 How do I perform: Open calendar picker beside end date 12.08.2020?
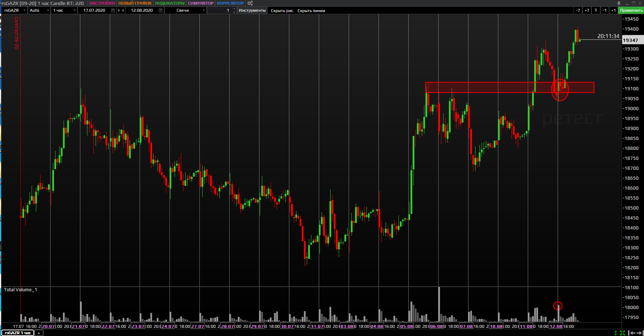point(161,10)
